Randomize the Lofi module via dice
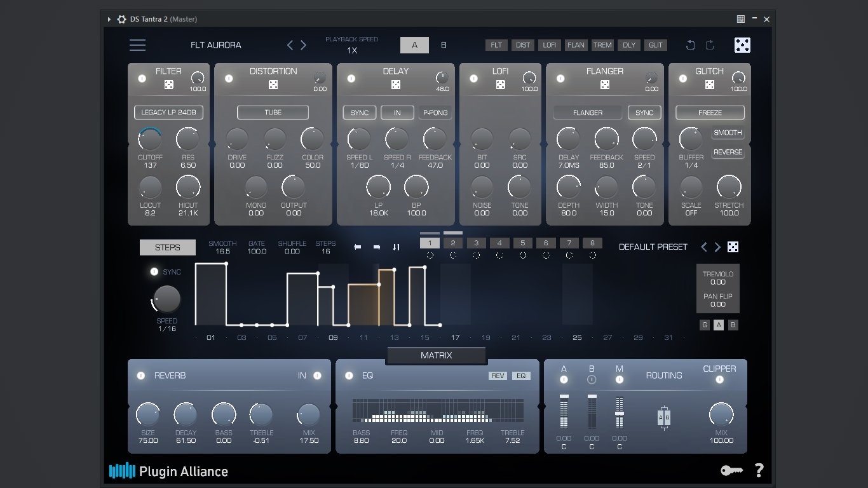The image size is (868, 488). coord(501,85)
